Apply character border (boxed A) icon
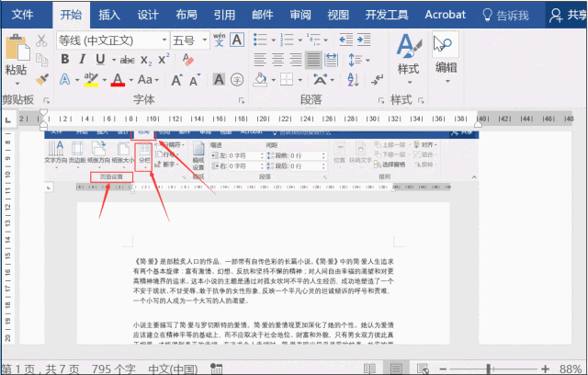This screenshot has height=375, width=588. [x=237, y=40]
